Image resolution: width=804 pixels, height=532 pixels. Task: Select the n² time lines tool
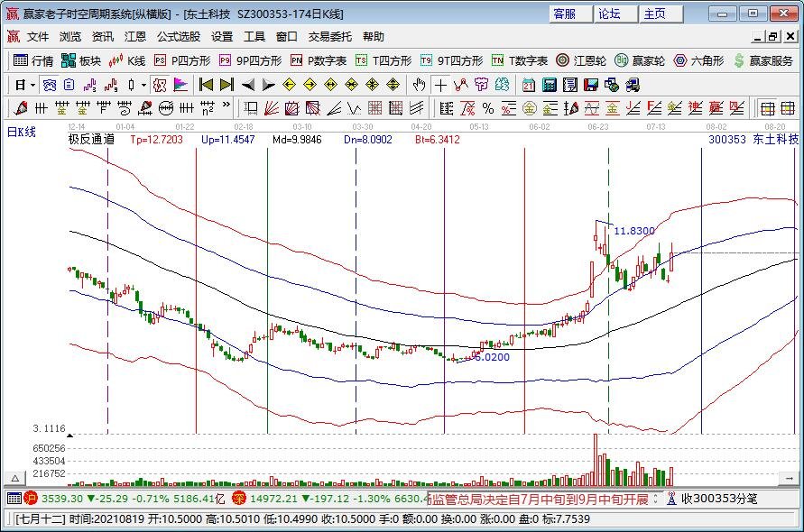click(208, 108)
